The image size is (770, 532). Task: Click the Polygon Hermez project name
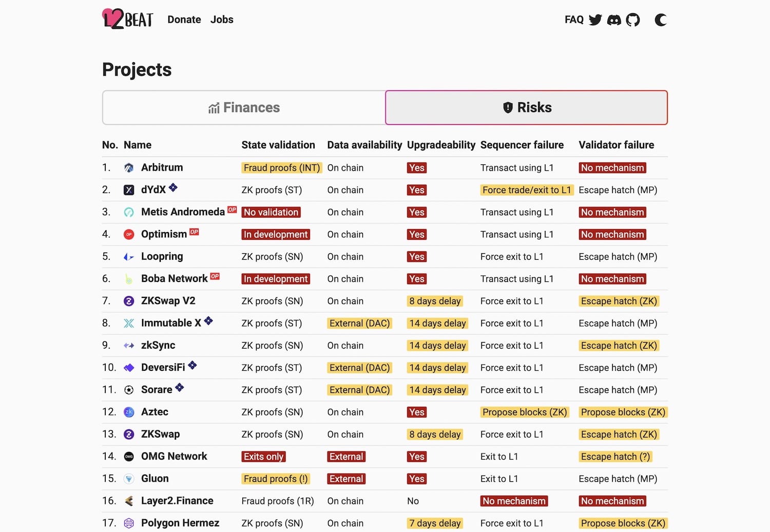click(180, 523)
